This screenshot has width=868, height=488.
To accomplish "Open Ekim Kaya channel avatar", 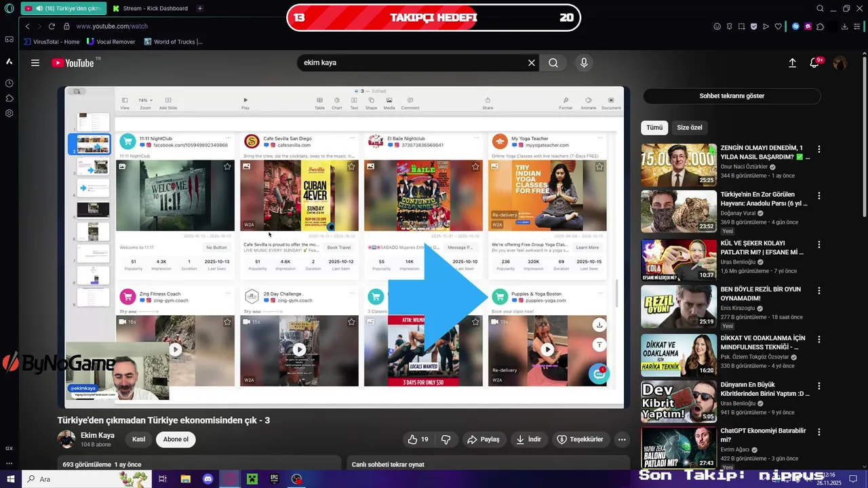I will pos(66,439).
